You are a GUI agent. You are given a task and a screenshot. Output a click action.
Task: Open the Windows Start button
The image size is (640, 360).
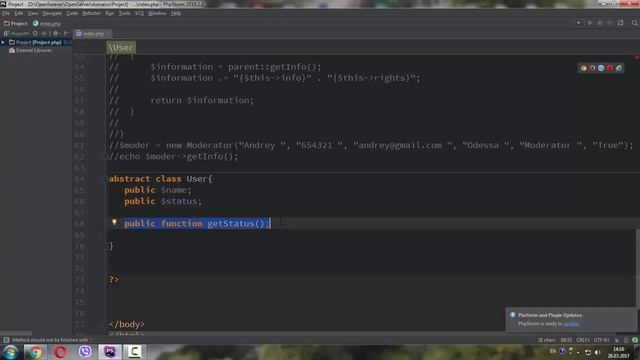10,352
